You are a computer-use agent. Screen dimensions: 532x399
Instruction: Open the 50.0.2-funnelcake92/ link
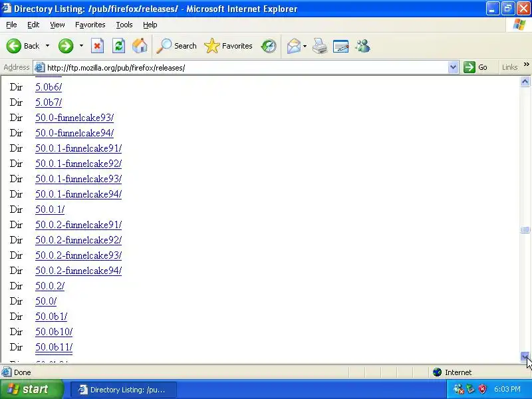[x=78, y=240]
